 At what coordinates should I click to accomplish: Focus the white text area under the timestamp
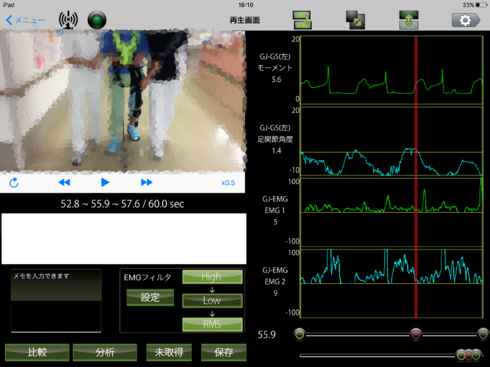tap(124, 239)
